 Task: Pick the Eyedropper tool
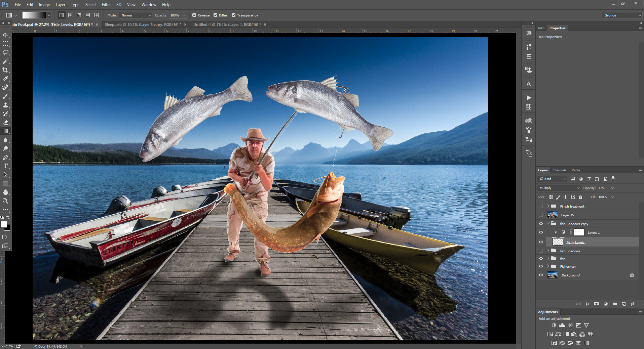click(x=5, y=79)
